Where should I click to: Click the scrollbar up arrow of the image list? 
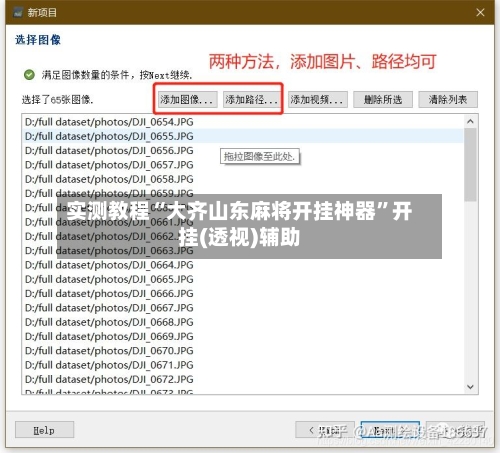click(470, 122)
